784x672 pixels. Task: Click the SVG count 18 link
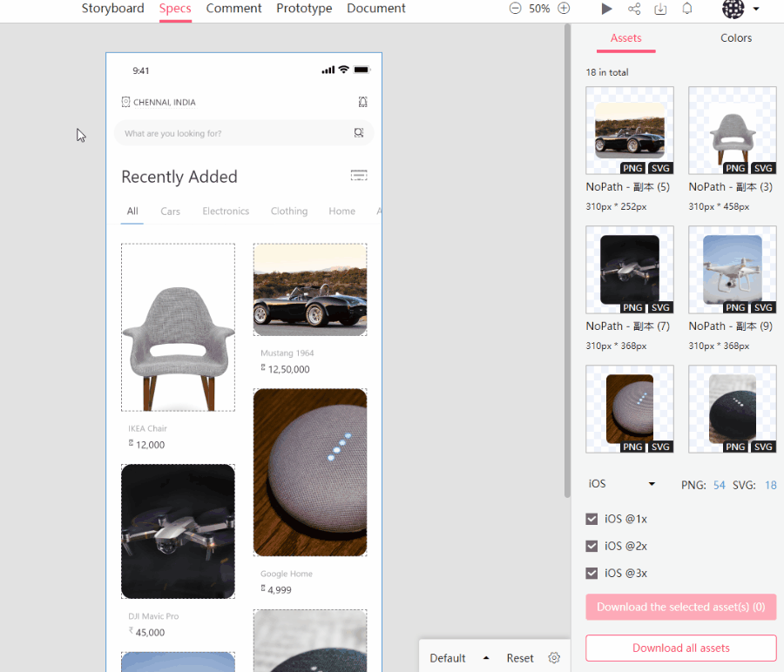[771, 485]
